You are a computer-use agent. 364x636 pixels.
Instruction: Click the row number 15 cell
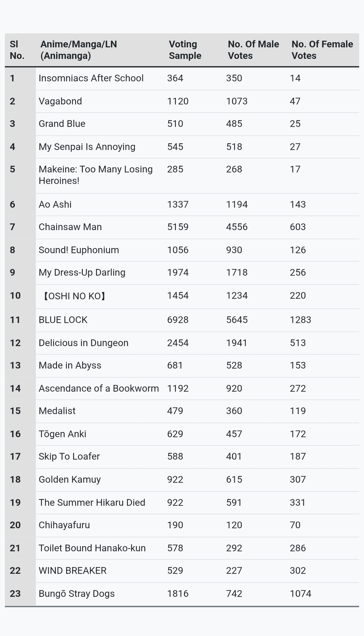16,411
